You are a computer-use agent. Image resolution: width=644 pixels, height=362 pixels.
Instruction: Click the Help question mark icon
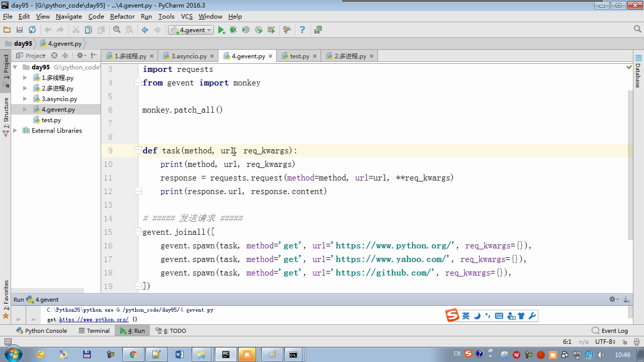click(x=302, y=30)
